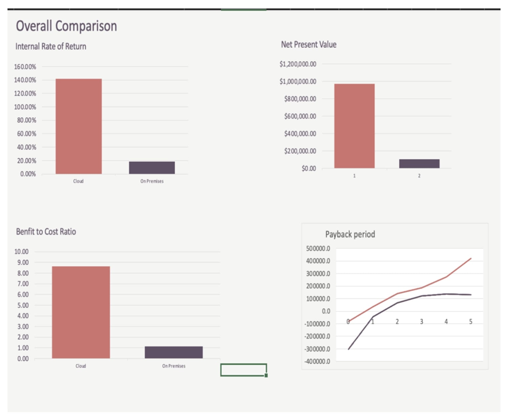The height and width of the screenshot is (420, 509).
Task: Select the Cloud bar in Benfit to Cost Ratio chart
Action: [81, 312]
